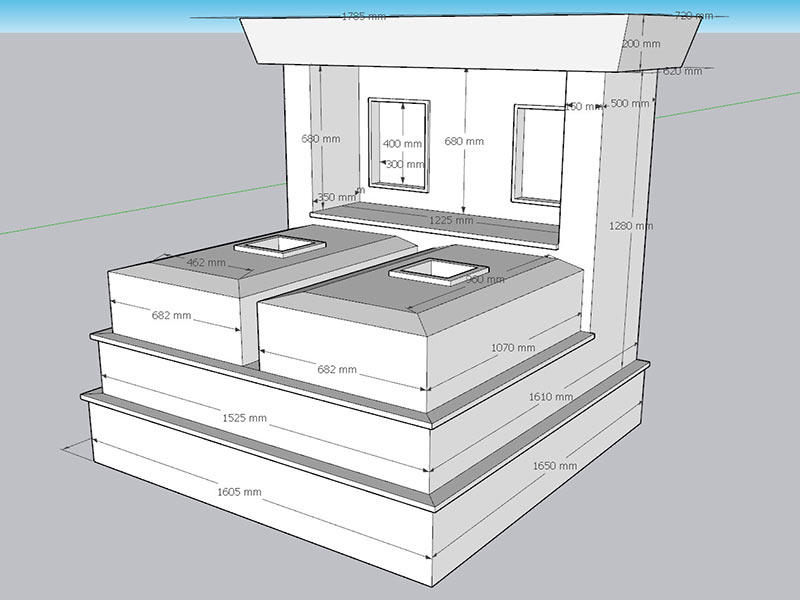Click the 680 mm label beside left wall
800x600 pixels.
[x=320, y=139]
